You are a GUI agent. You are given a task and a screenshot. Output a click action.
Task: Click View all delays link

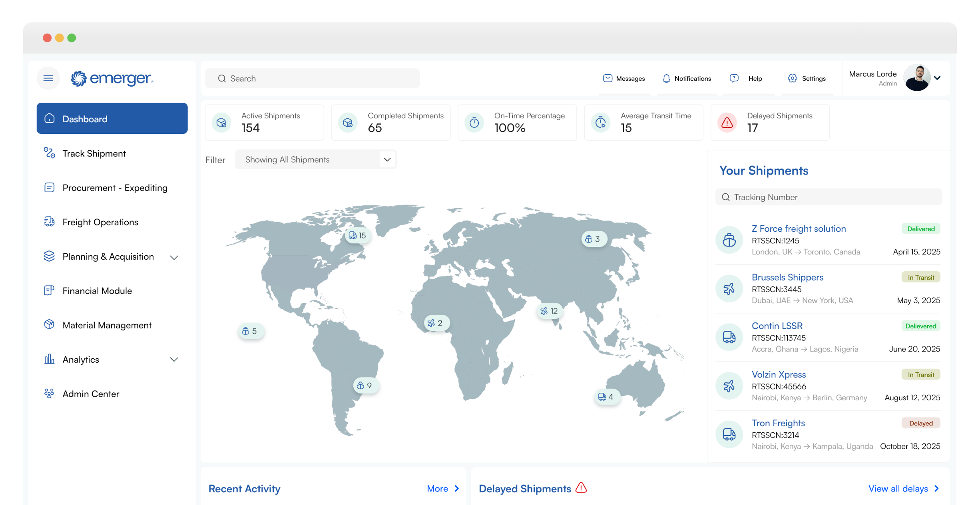point(902,488)
